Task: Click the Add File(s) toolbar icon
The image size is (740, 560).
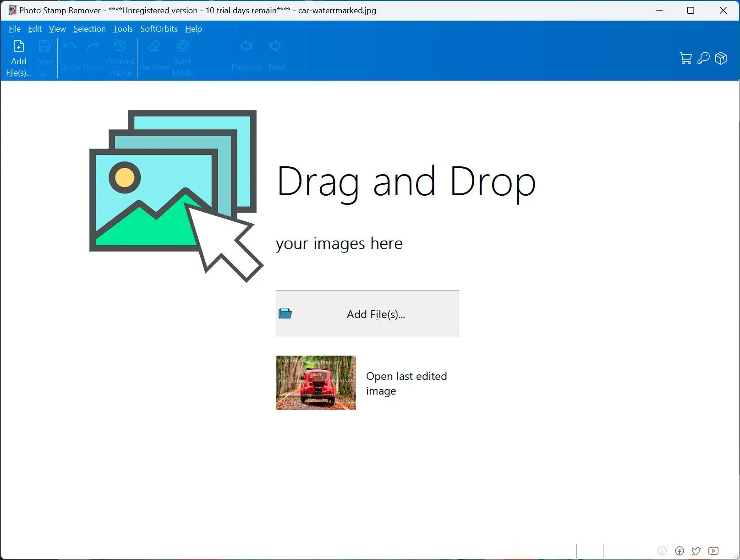Action: pyautogui.click(x=19, y=46)
